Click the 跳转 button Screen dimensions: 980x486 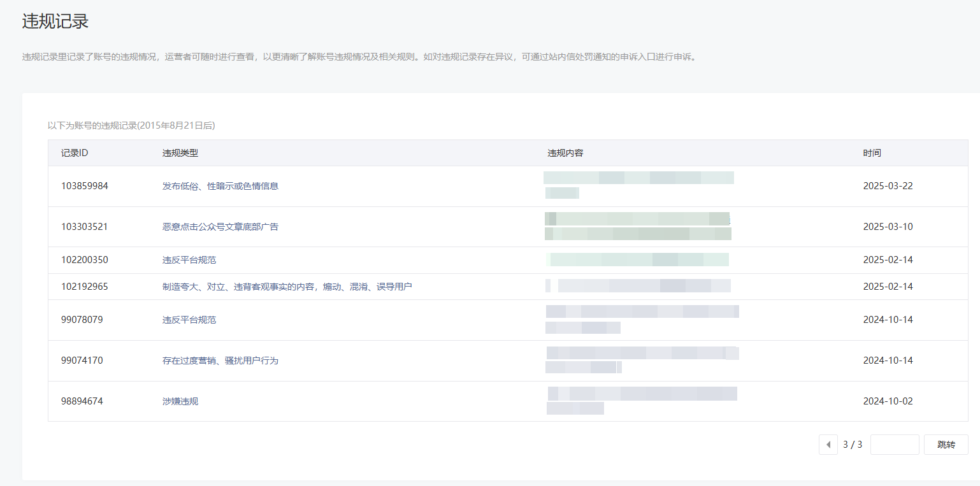coord(946,445)
